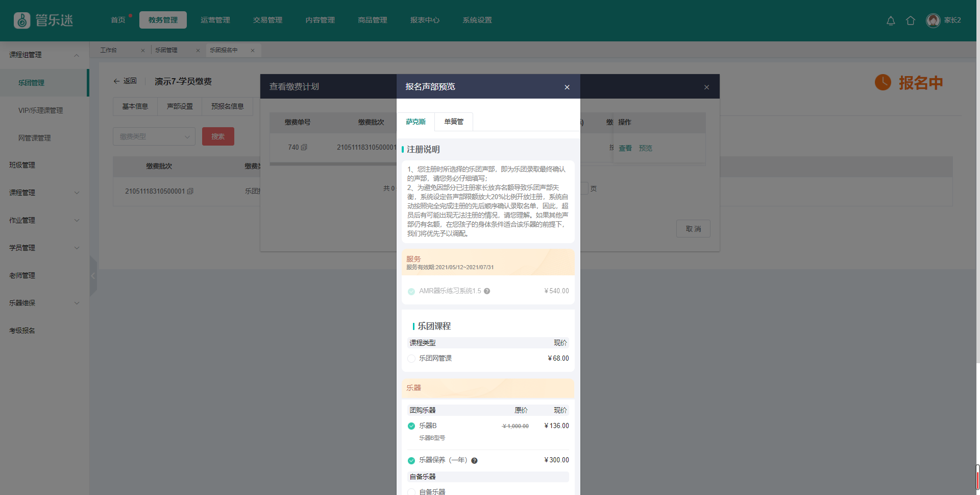Click the 查看 link in 操作 column

click(x=625, y=148)
